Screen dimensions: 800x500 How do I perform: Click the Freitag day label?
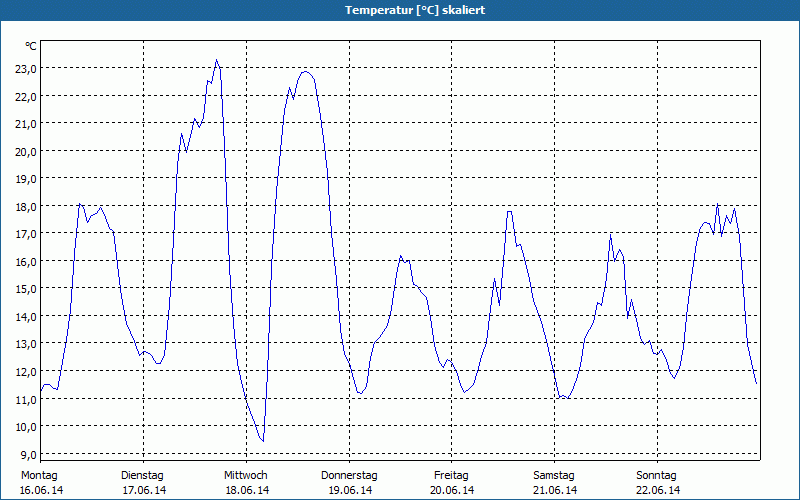451,476
